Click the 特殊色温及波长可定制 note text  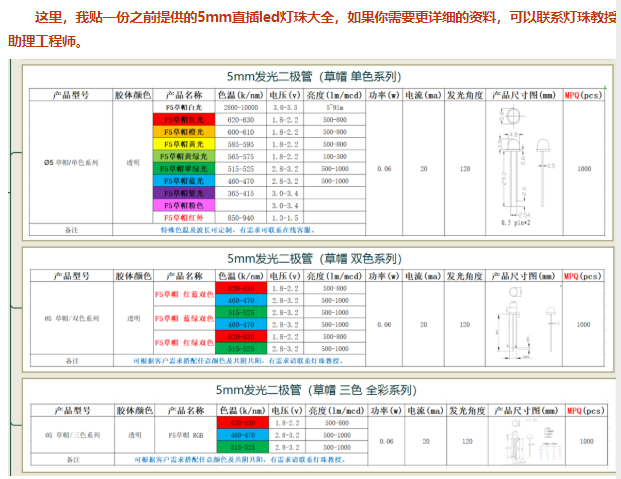(x=238, y=230)
